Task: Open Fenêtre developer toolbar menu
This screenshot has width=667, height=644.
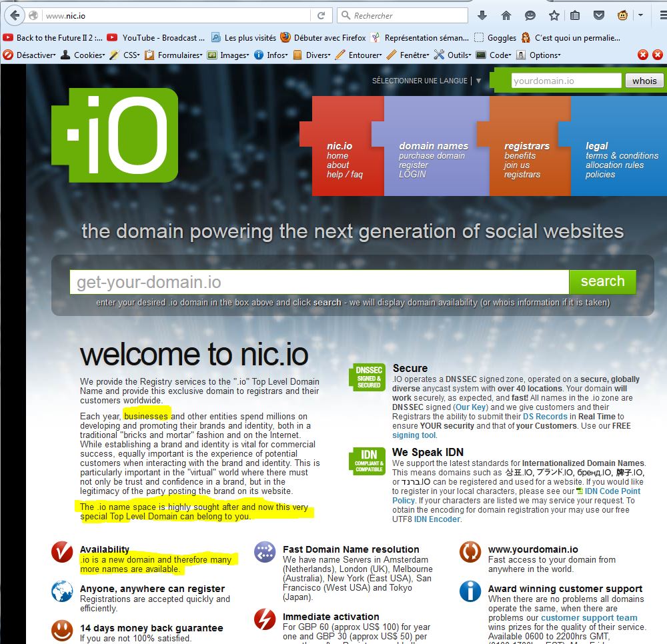Action: click(408, 55)
